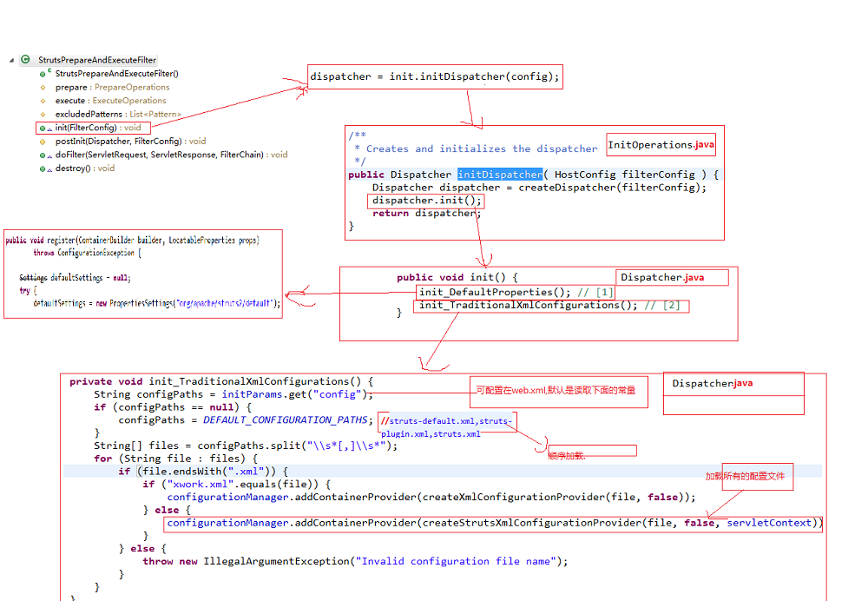Click the method icon beside destroy()
This screenshot has height=601, width=868.
click(43, 168)
